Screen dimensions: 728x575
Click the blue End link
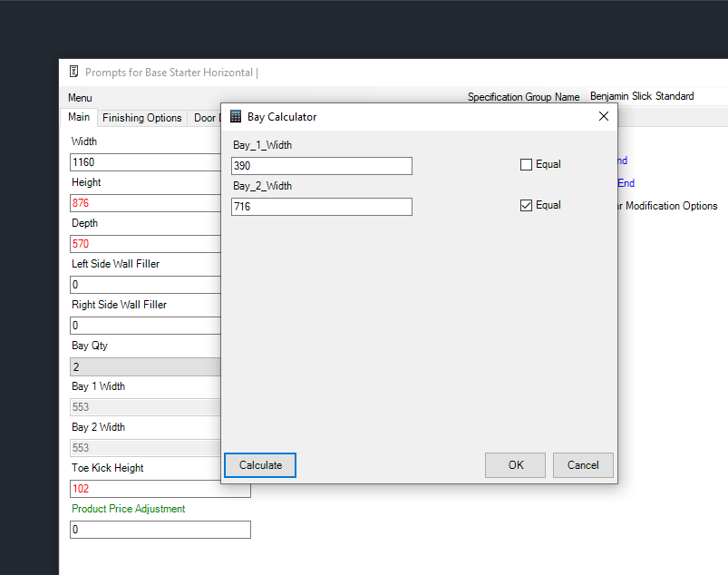coord(626,183)
